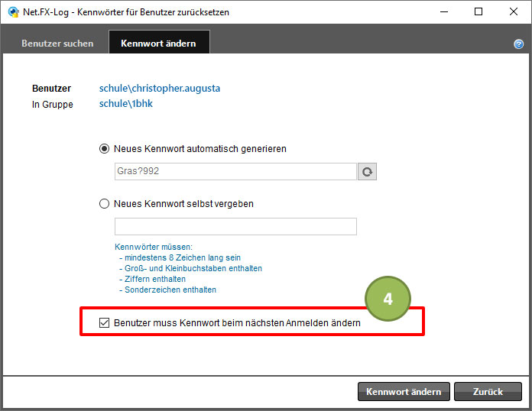The width and height of the screenshot is (532, 411).
Task: Click the regenerate password refresh icon
Action: [367, 172]
